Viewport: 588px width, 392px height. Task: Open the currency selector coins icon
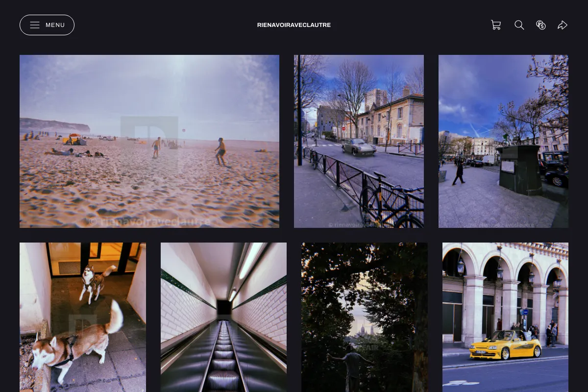pos(541,25)
